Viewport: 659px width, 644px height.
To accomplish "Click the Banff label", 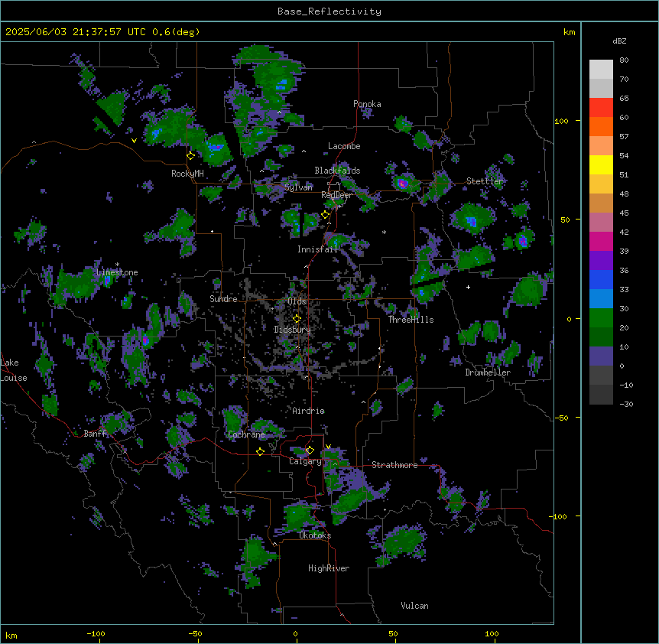I will click(95, 434).
